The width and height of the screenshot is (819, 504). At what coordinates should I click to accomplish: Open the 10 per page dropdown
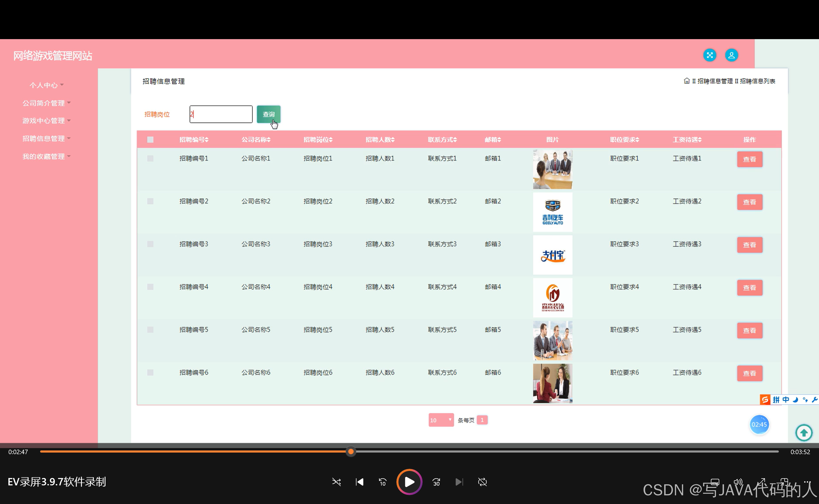441,420
